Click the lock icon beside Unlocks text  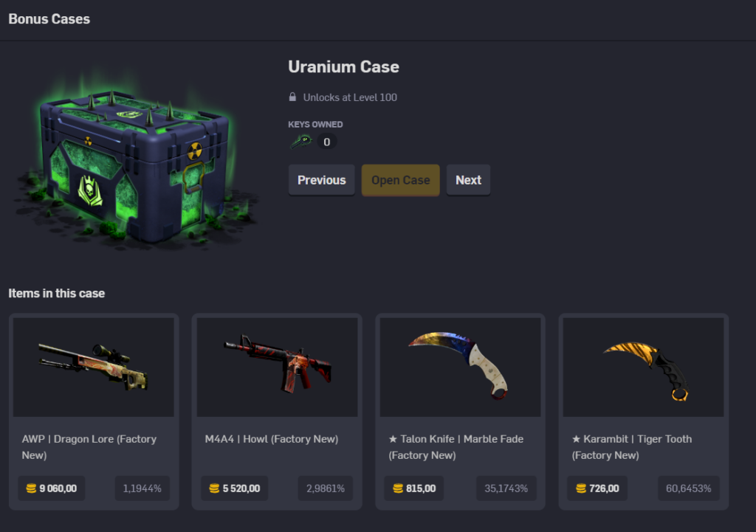(x=292, y=97)
